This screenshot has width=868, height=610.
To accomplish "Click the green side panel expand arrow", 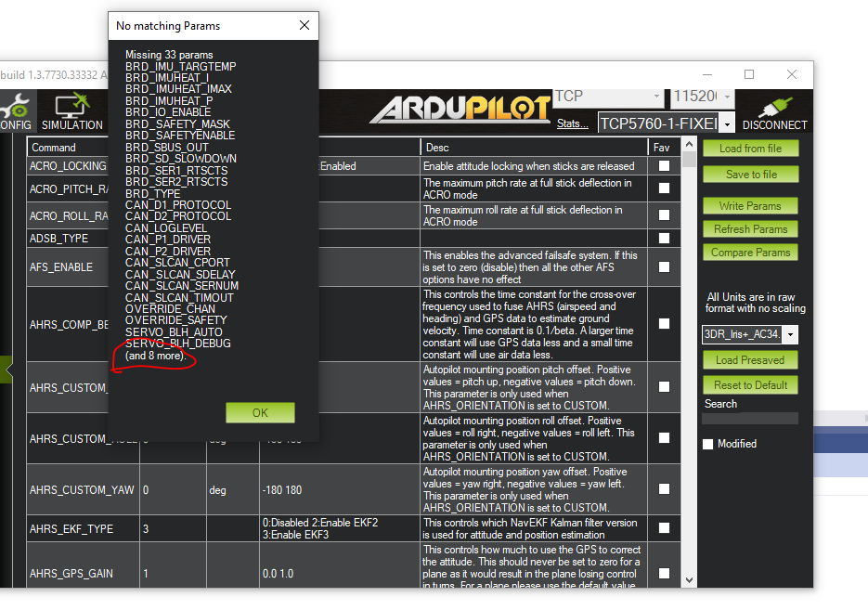I will pyautogui.click(x=6, y=370).
